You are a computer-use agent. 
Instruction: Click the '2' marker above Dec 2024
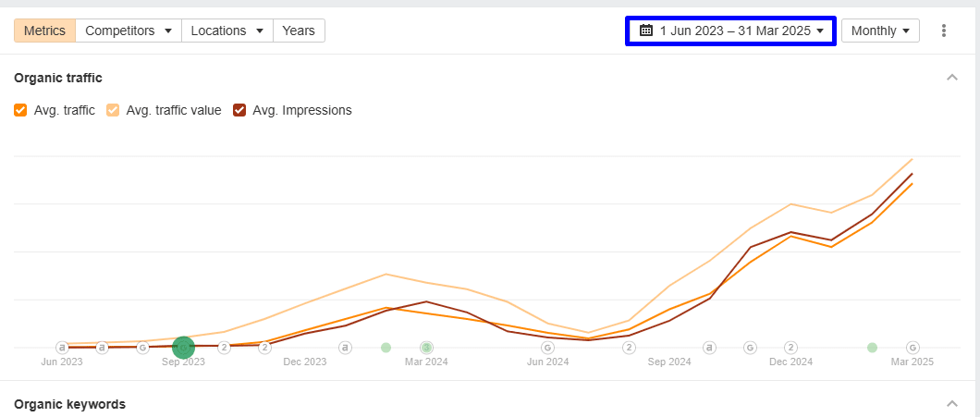[790, 348]
